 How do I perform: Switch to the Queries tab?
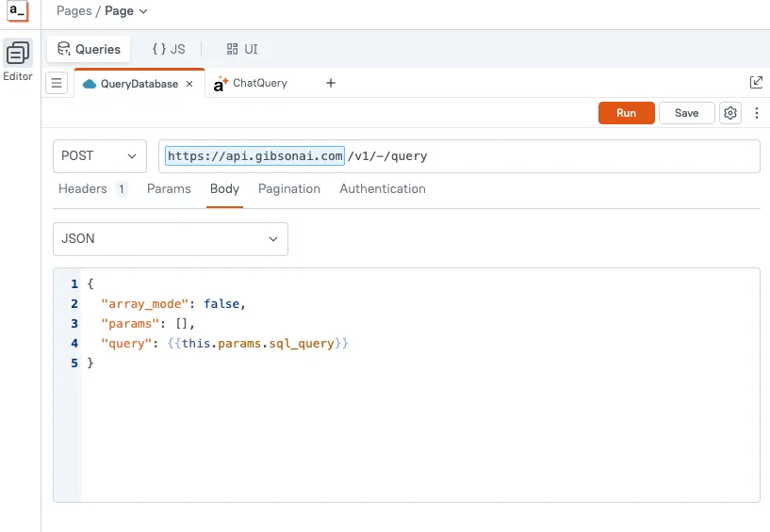point(89,49)
